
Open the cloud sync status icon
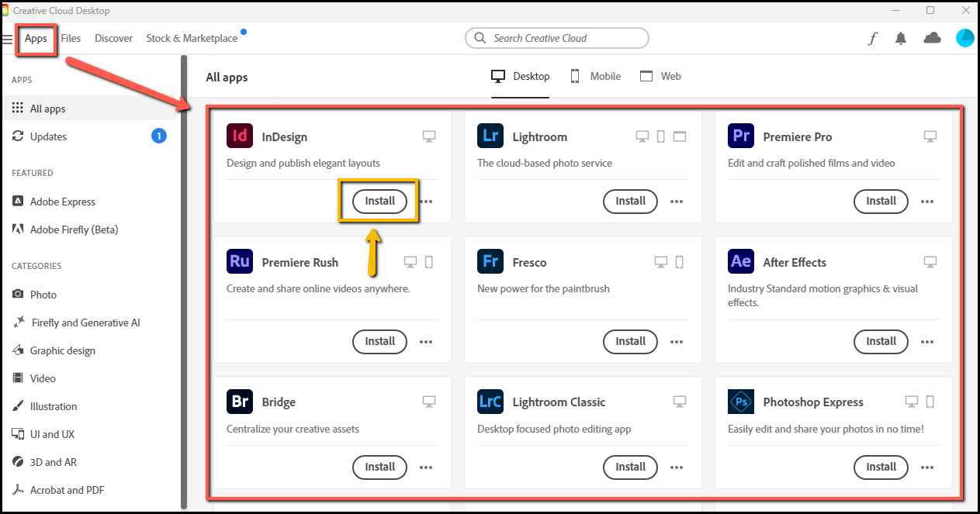pos(932,38)
